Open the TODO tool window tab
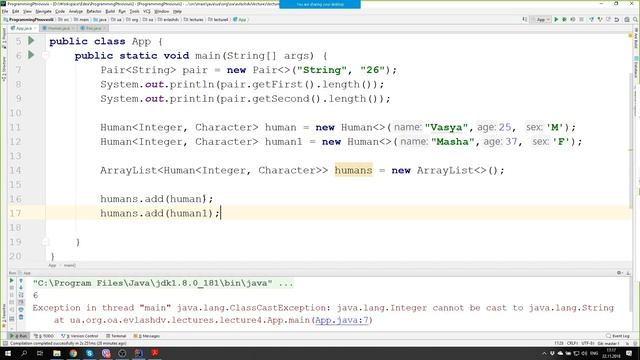 [x=44, y=336]
